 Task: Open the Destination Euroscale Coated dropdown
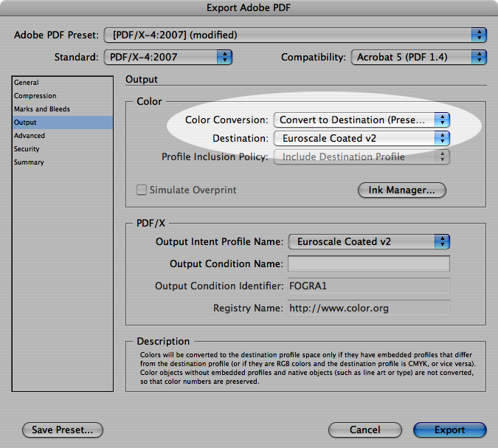[x=362, y=139]
